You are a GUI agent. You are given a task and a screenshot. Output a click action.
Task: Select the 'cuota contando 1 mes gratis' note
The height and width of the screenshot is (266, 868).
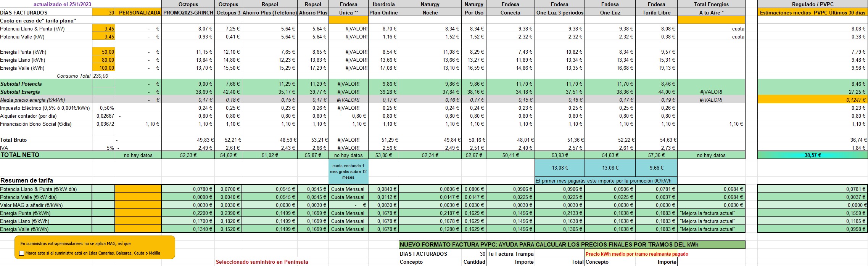tap(348, 171)
